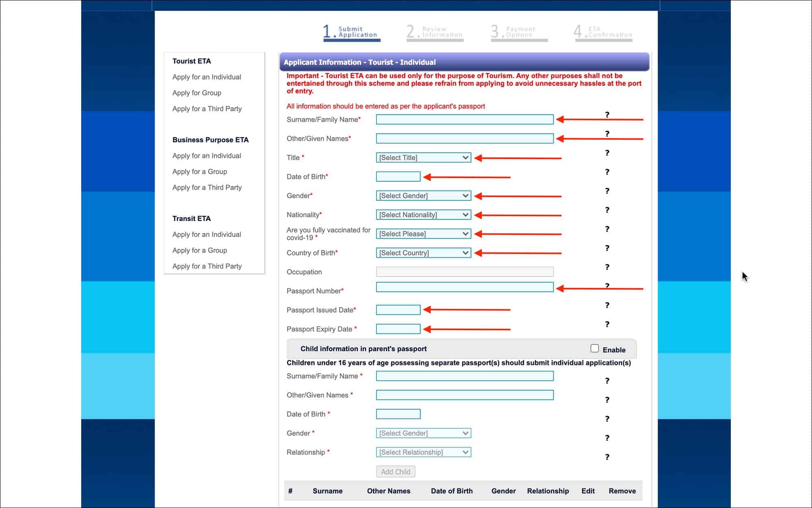Click help icon for child Gender
The image size is (812, 508).
(x=607, y=438)
